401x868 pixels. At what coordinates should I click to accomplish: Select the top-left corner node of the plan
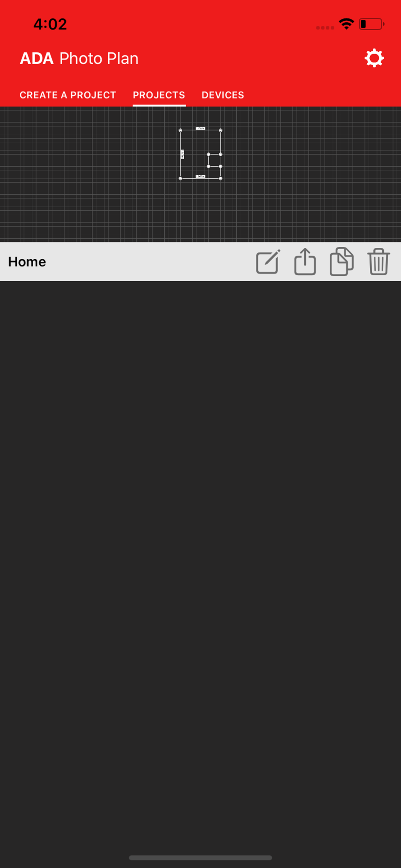pos(180,130)
